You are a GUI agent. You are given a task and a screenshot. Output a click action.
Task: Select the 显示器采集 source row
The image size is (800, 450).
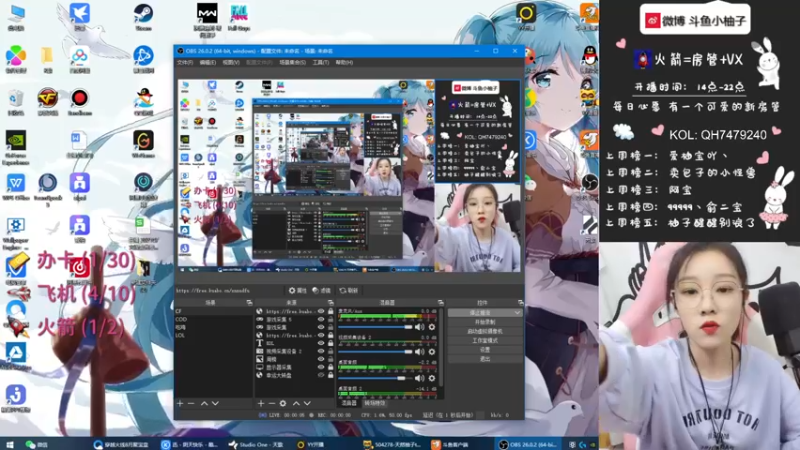click(x=295, y=367)
